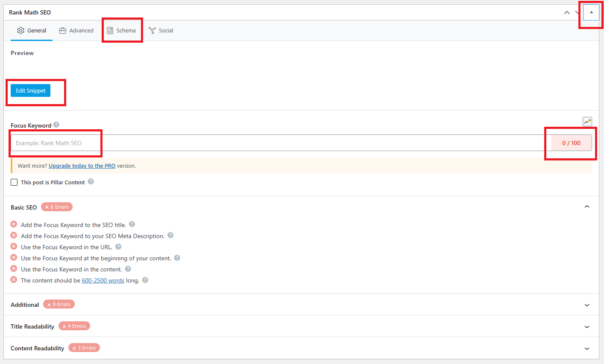The image size is (604, 364).
Task: Click the help icon beside the Meta Description error
Action: click(x=170, y=235)
